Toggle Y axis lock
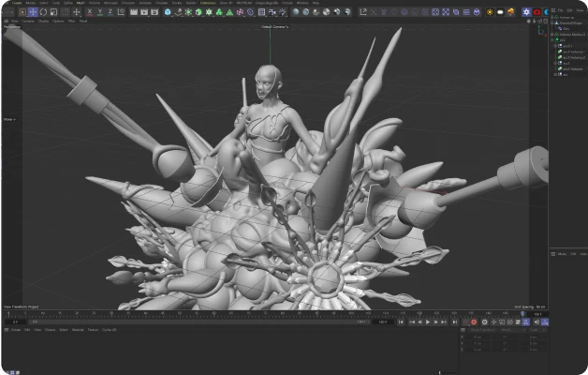Image resolution: width=588 pixels, height=375 pixels. [x=100, y=12]
